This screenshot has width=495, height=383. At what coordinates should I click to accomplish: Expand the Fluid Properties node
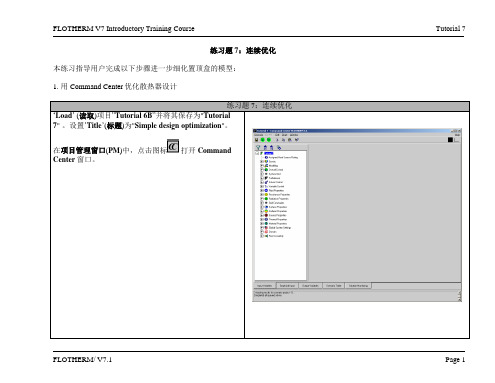click(x=262, y=191)
